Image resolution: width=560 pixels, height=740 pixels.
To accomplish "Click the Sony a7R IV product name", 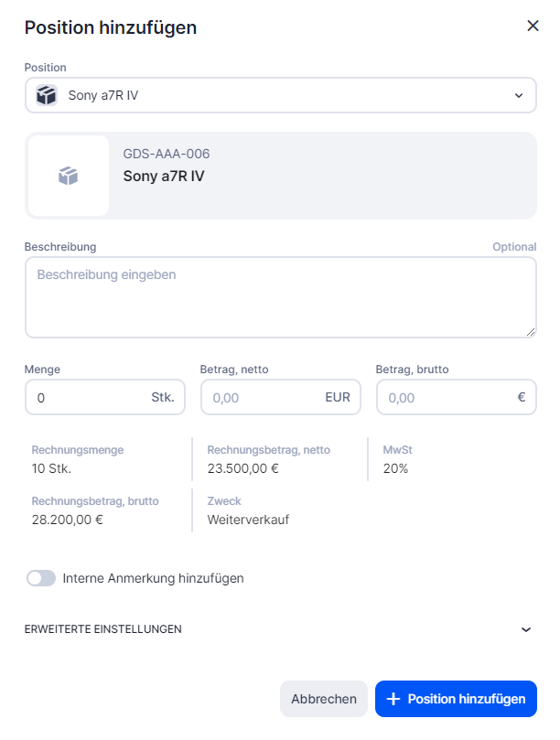I will tap(164, 177).
